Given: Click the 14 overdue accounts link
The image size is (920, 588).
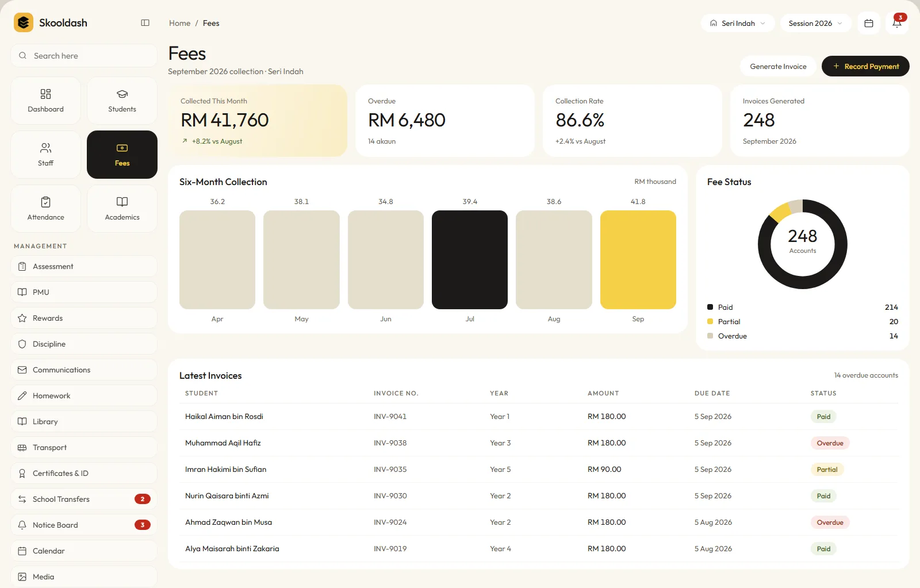Looking at the screenshot, I should (866, 375).
